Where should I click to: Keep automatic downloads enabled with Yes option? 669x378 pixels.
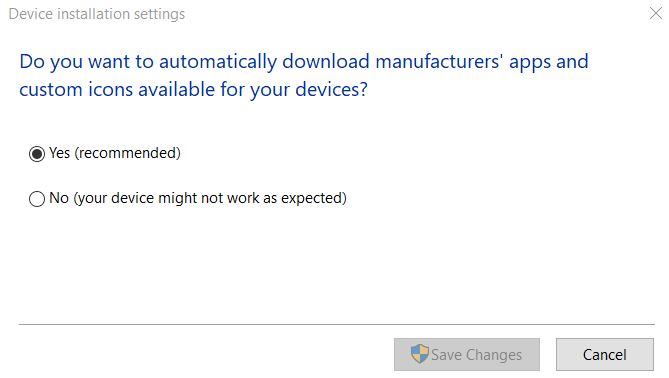point(37,154)
